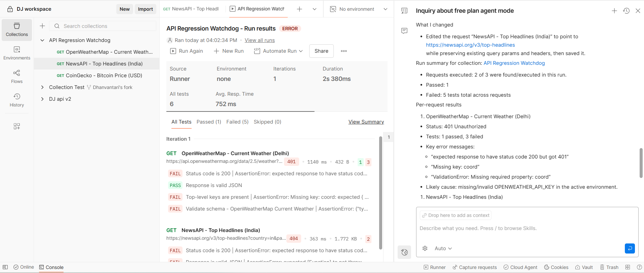Click Run Again
Screen dimensions: 644x273
pyautogui.click(x=187, y=51)
